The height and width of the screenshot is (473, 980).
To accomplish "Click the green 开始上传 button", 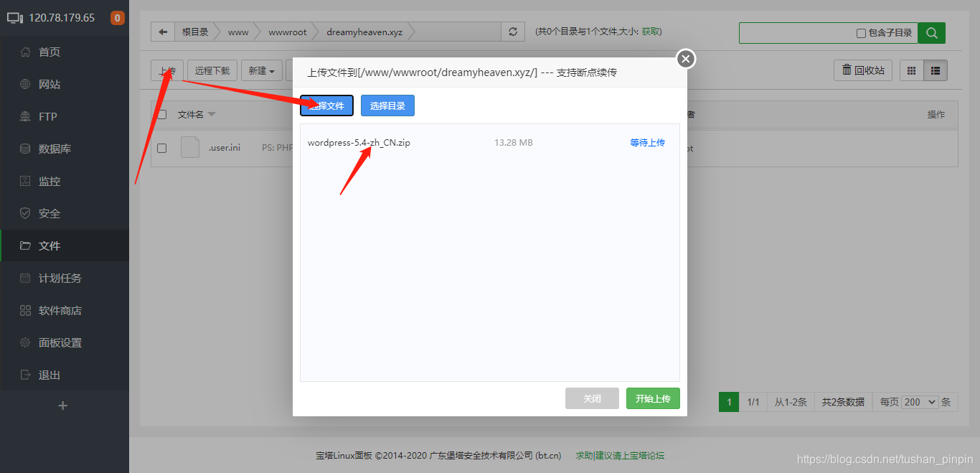I will coord(653,398).
